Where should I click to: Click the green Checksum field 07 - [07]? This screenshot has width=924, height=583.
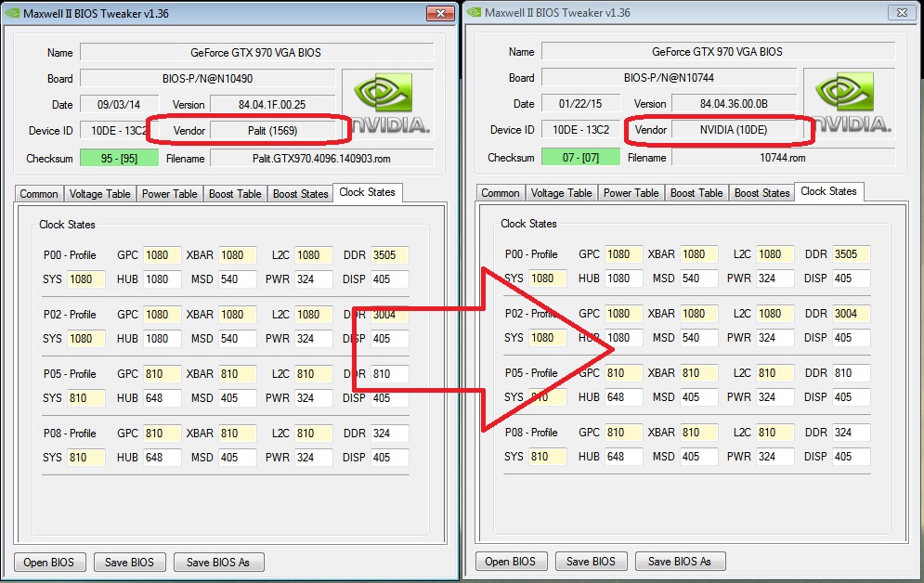click(580, 157)
